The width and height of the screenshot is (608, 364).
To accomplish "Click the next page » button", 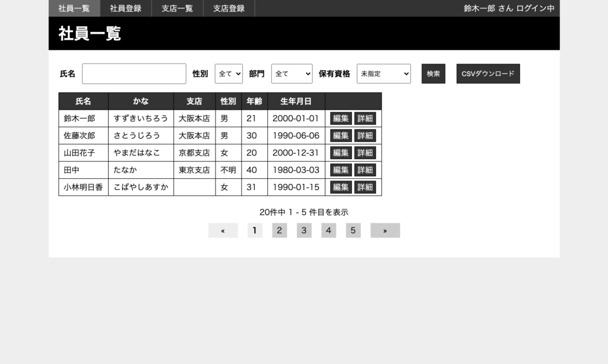I will 385,230.
